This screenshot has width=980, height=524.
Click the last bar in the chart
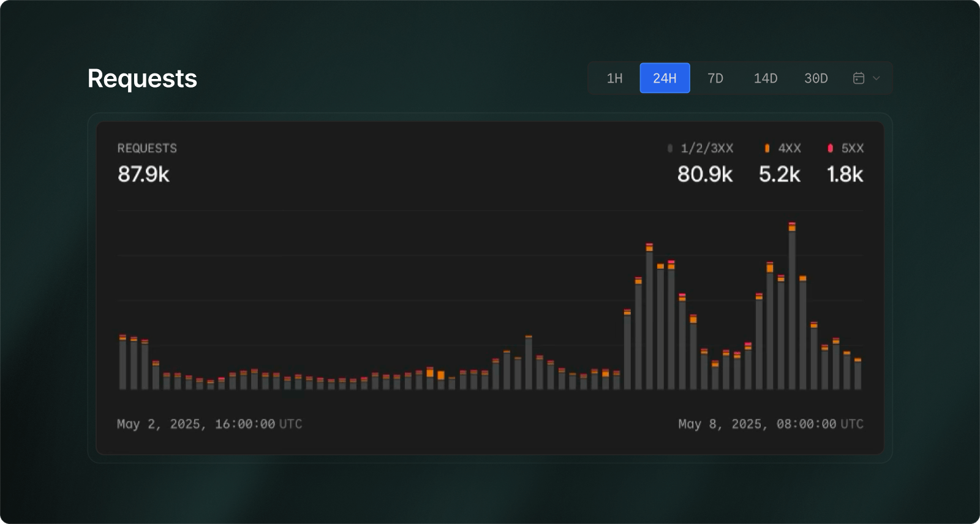[x=858, y=375]
